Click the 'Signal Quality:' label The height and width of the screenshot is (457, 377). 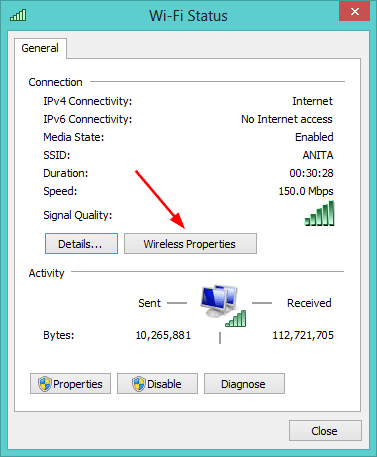pyautogui.click(x=78, y=215)
